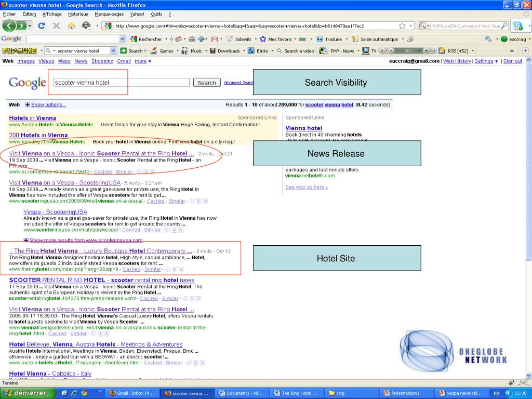Open the Édition menu

pos(29,14)
